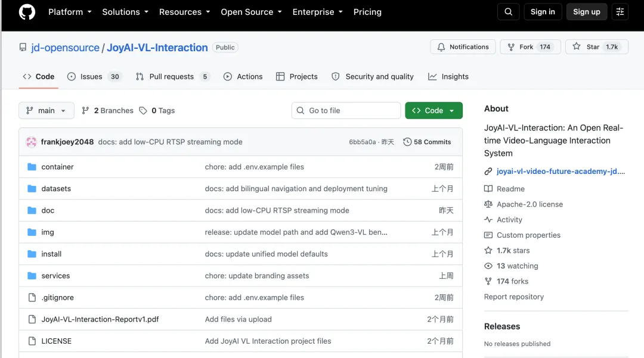Expand the Platform menu
The height and width of the screenshot is (358, 644).
point(70,12)
